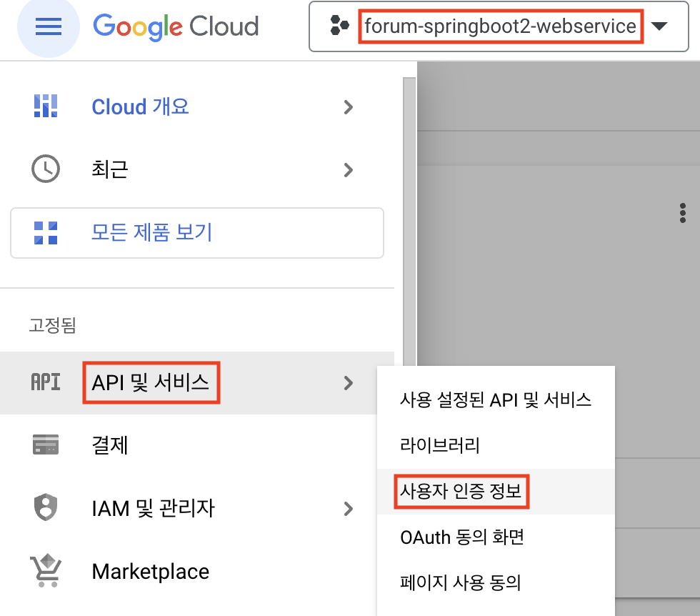Expand the API 및 서비스 submenu chevron

(x=349, y=383)
